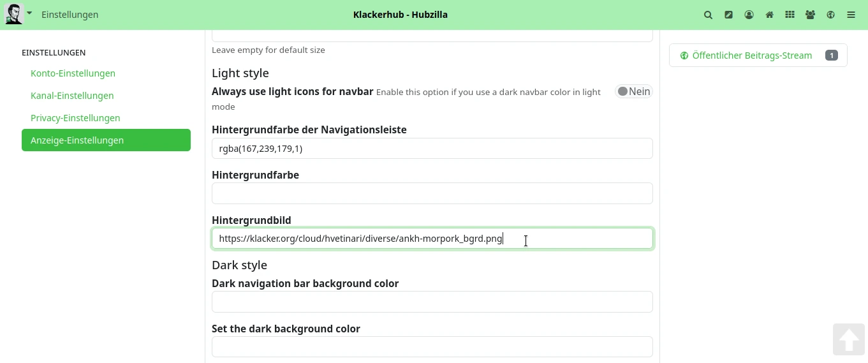Open Privacy-Einstellungen settings

tap(75, 118)
